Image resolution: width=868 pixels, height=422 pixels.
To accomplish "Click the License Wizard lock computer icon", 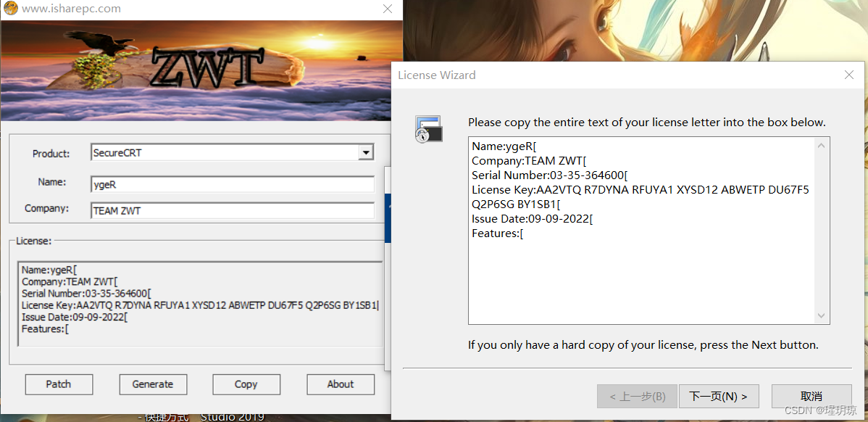I will tap(428, 129).
